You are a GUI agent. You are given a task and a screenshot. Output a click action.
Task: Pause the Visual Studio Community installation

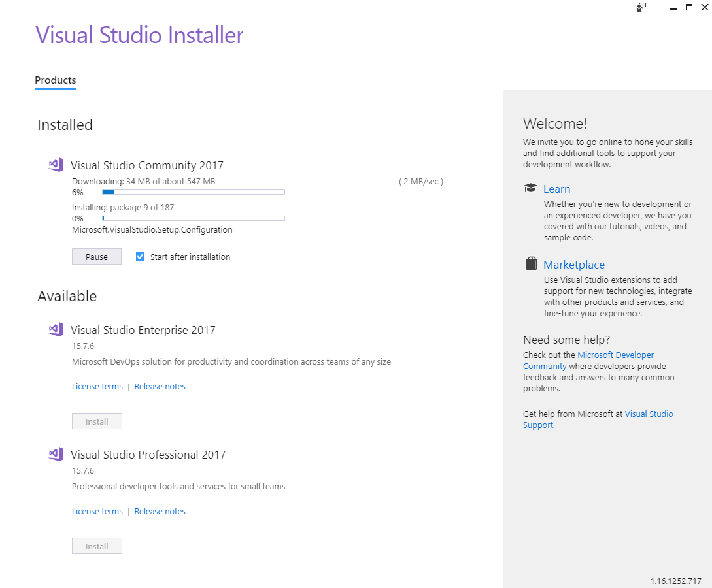click(97, 257)
